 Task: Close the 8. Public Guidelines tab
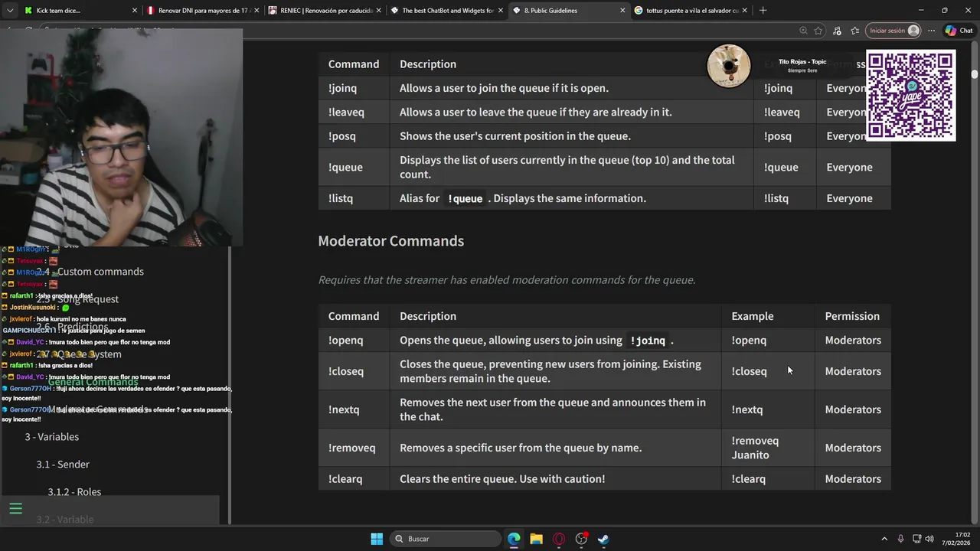622,11
